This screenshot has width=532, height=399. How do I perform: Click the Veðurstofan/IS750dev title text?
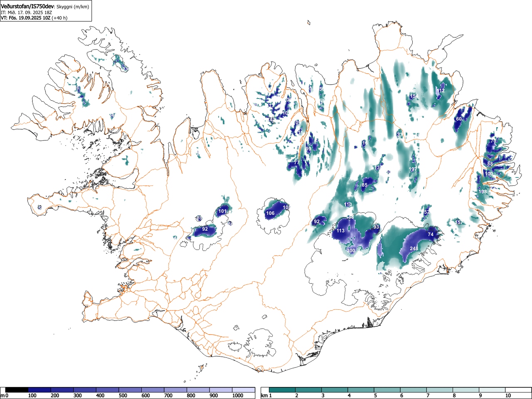[x=27, y=6]
